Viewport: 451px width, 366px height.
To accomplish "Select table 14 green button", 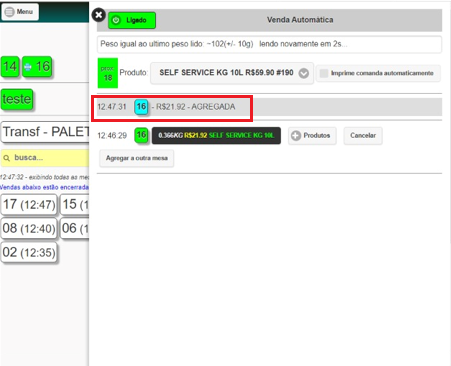I will tap(10, 67).
